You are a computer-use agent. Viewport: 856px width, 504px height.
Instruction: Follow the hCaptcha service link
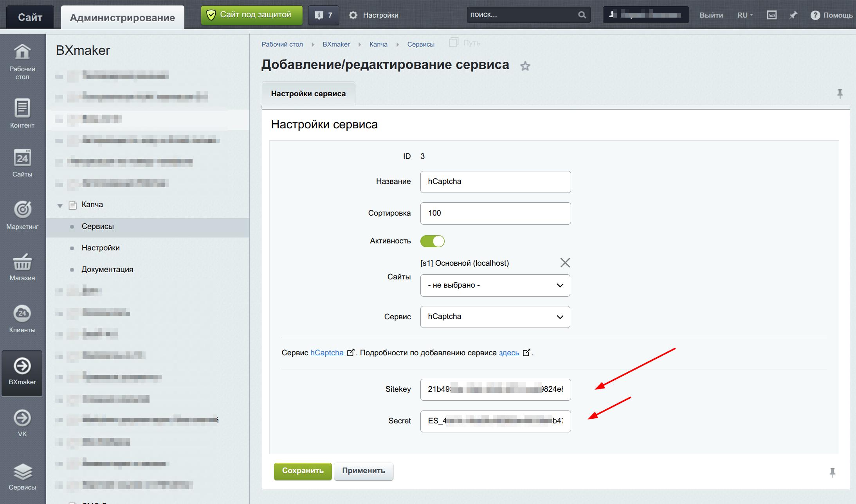click(327, 353)
